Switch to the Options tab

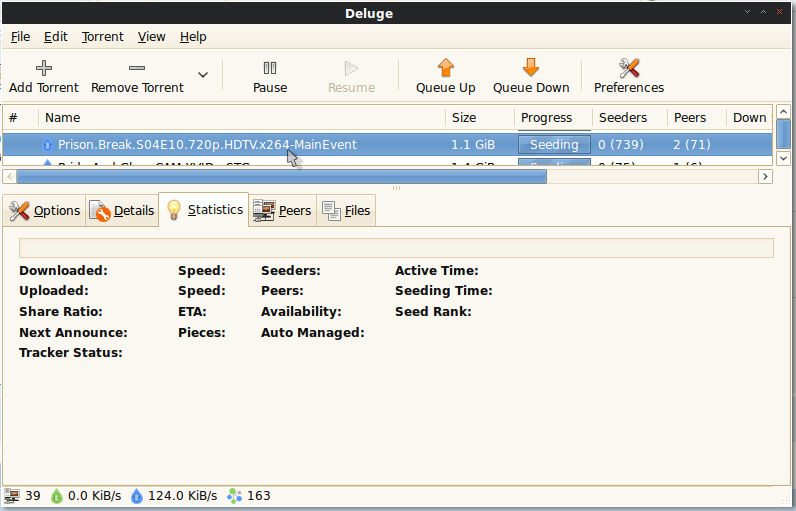click(x=45, y=211)
